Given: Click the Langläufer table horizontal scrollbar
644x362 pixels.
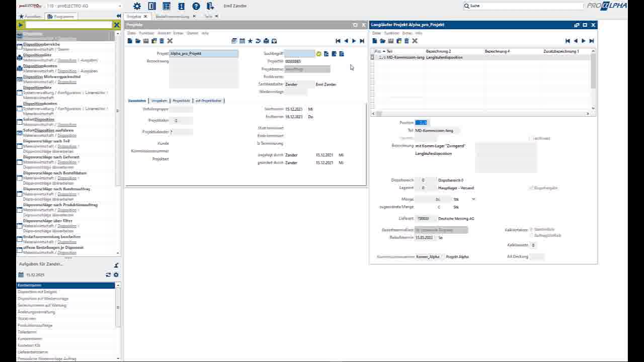Looking at the screenshot, I should pos(482,114).
